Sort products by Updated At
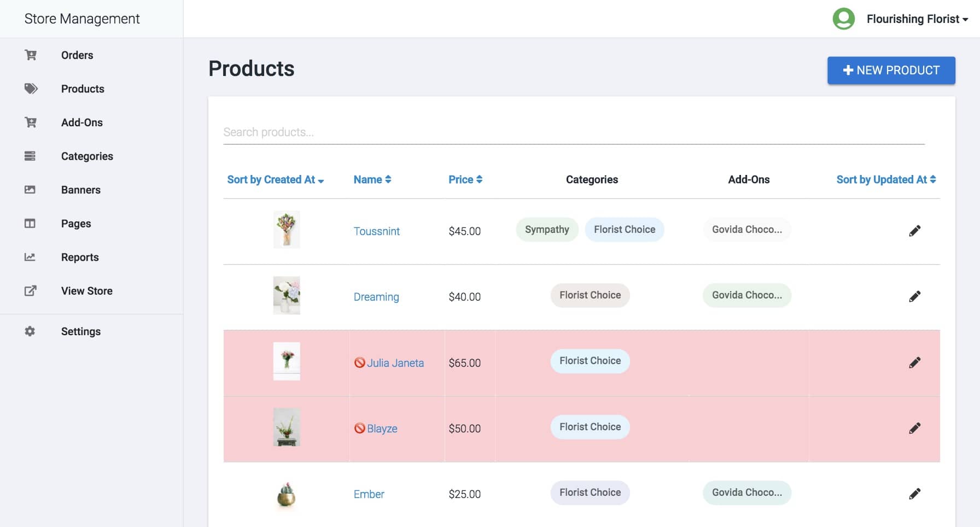The width and height of the screenshot is (980, 527). [x=885, y=180]
